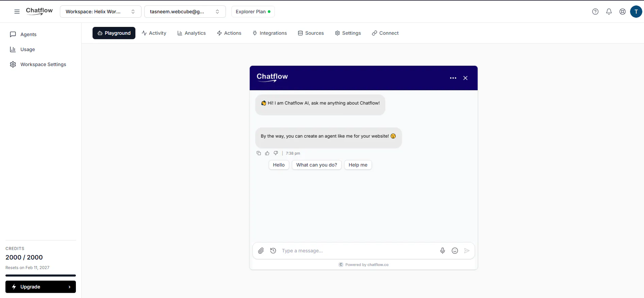Close the Chatflow chat widget
The image size is (644, 298).
tap(465, 78)
